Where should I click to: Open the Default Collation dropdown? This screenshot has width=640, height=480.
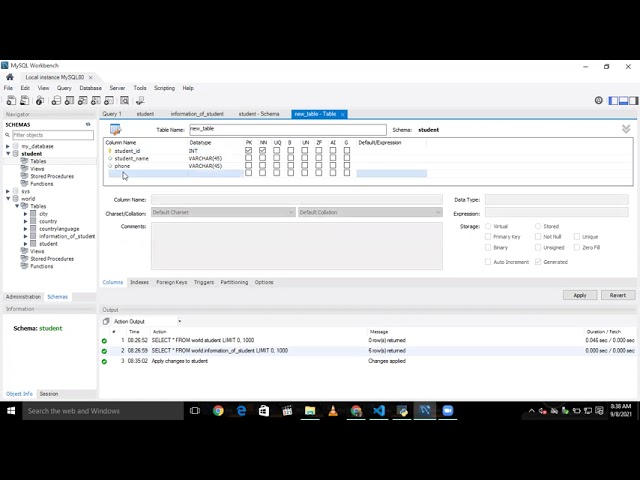[x=370, y=212]
